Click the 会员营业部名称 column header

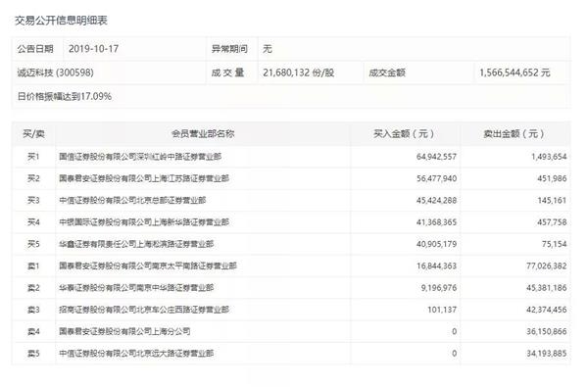coord(203,134)
